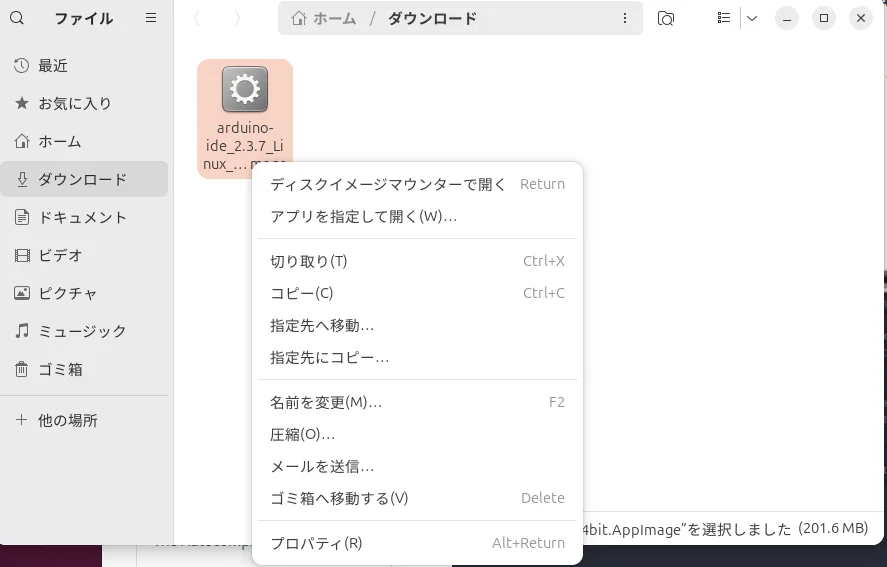This screenshot has height=567, width=887.
Task: Open the hamburger menu beside ファイル title
Action: tap(151, 18)
